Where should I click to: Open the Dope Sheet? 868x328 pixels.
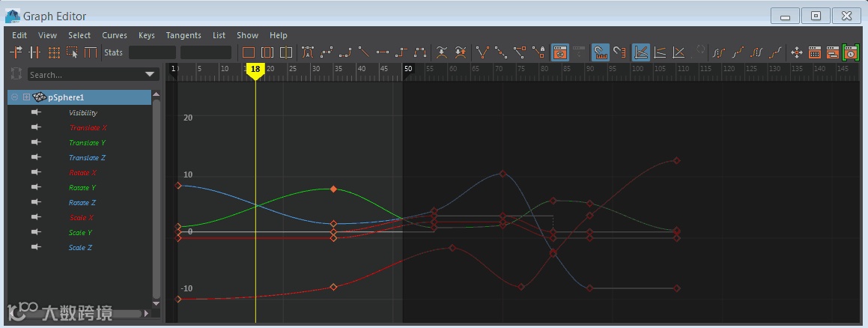point(815,52)
